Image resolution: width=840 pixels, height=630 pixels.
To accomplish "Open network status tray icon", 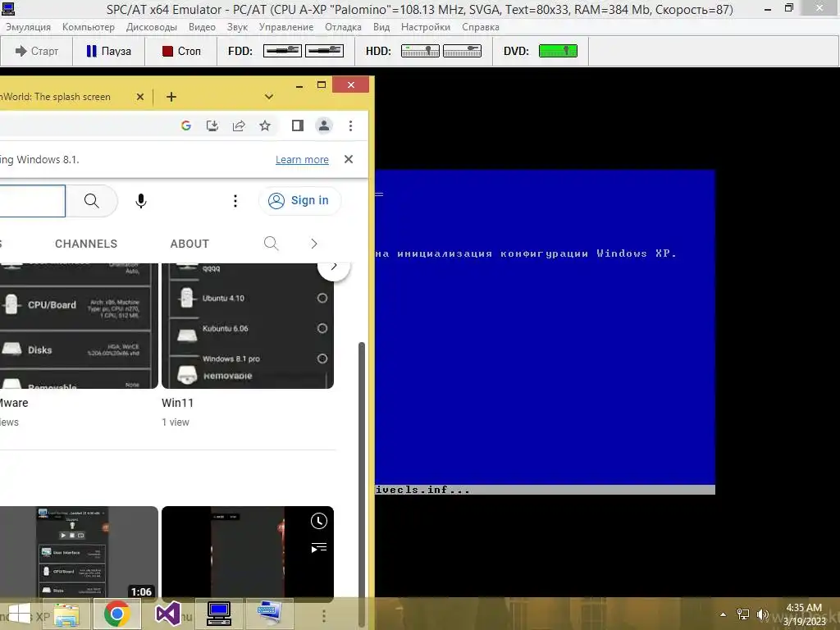I will tap(743, 614).
